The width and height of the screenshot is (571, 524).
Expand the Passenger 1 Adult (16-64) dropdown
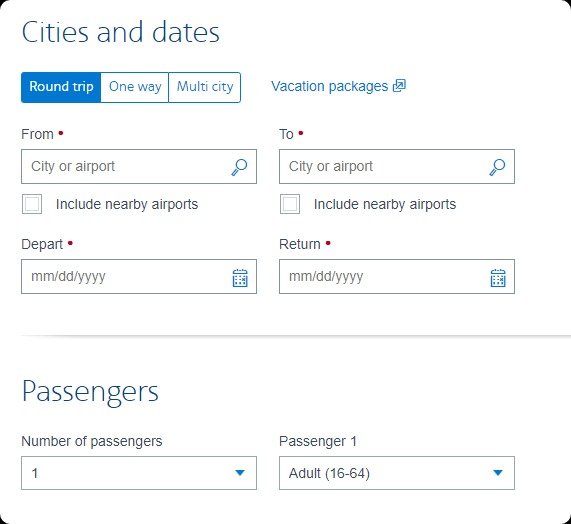click(x=397, y=473)
